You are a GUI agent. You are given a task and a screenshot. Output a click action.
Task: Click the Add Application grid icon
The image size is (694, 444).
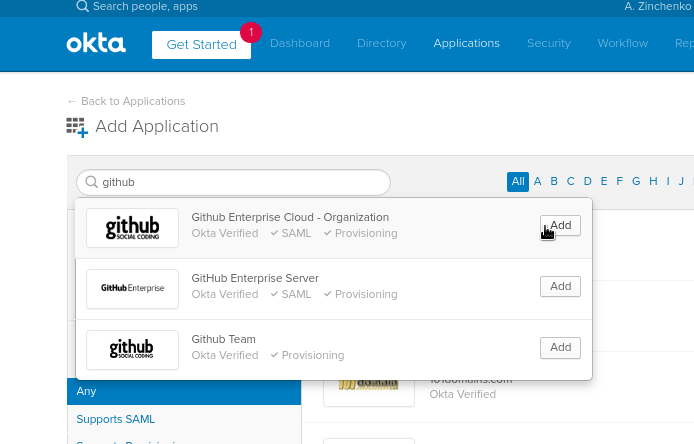tap(77, 127)
